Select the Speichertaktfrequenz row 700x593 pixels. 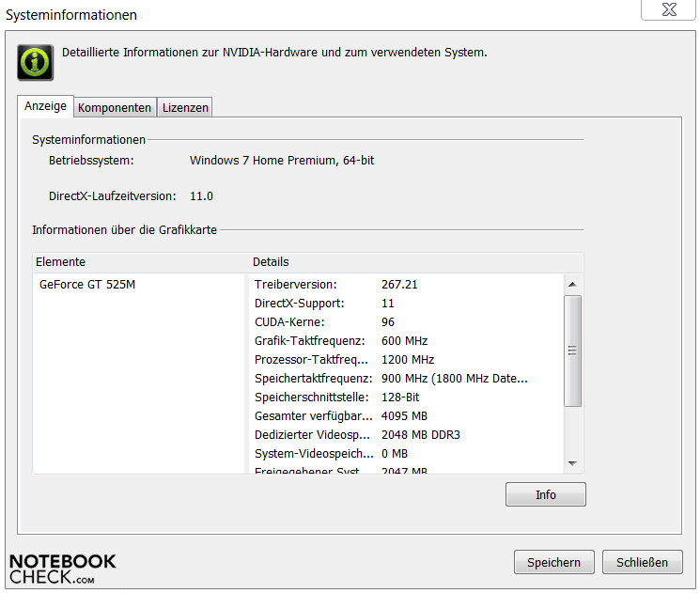(x=406, y=378)
